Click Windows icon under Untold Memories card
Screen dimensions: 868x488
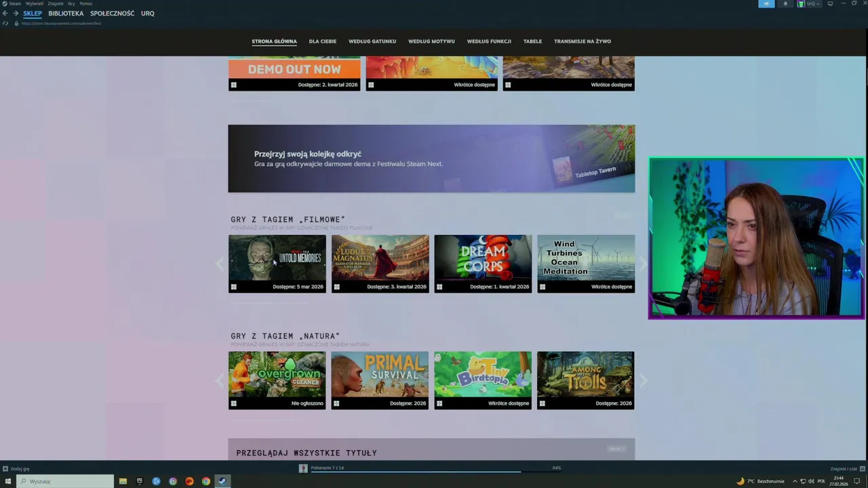[233, 287]
